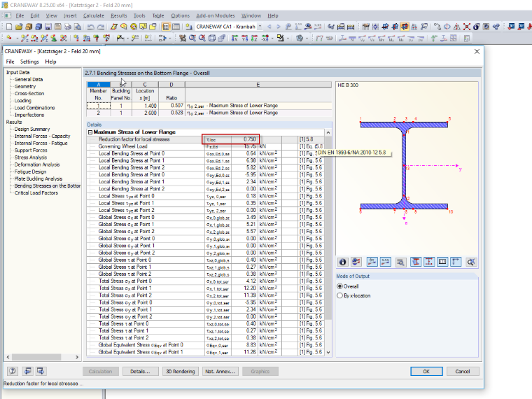Click the highlighted results display icon in the main toolbar
This screenshot has height=399, width=532.
[405, 27]
